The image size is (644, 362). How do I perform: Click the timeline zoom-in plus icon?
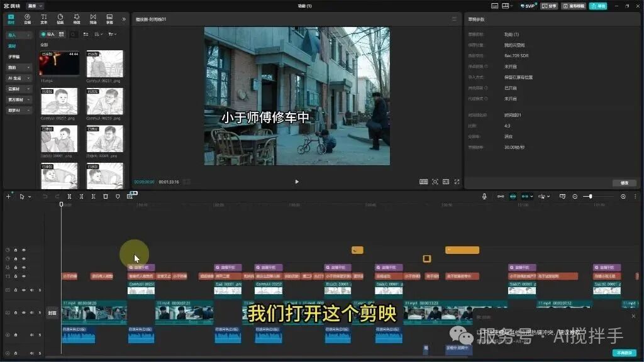click(x=623, y=197)
